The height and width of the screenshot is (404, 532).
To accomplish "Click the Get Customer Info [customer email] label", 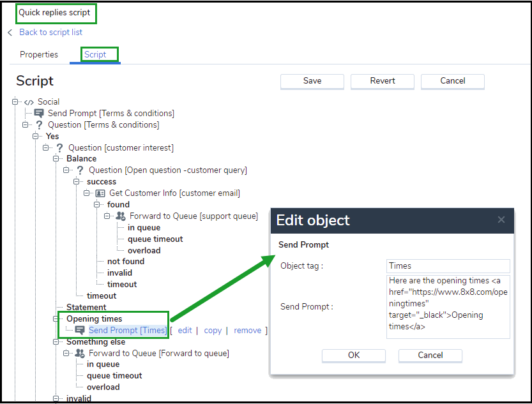I will click(x=174, y=193).
